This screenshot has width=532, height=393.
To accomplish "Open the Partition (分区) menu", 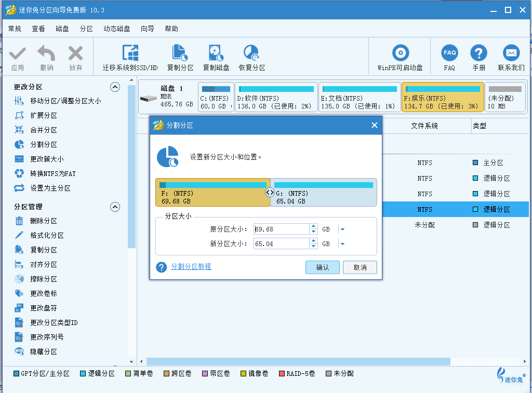I will (x=86, y=29).
